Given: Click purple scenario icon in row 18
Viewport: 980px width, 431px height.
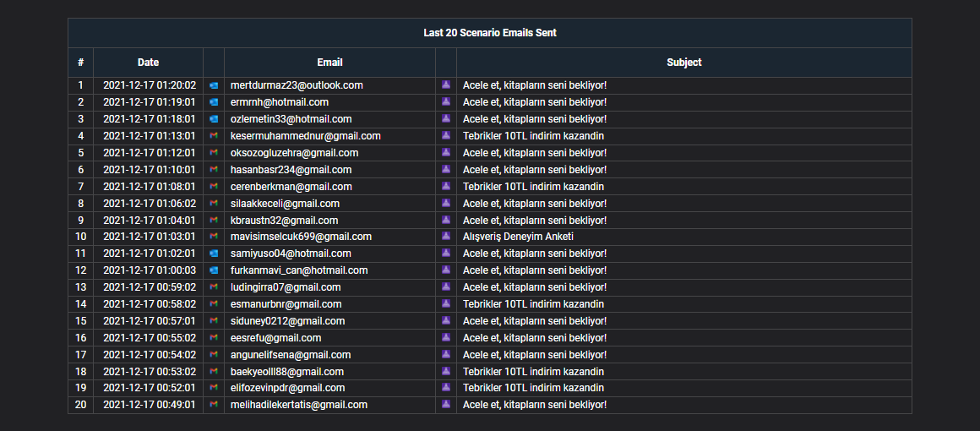Looking at the screenshot, I should click(445, 371).
